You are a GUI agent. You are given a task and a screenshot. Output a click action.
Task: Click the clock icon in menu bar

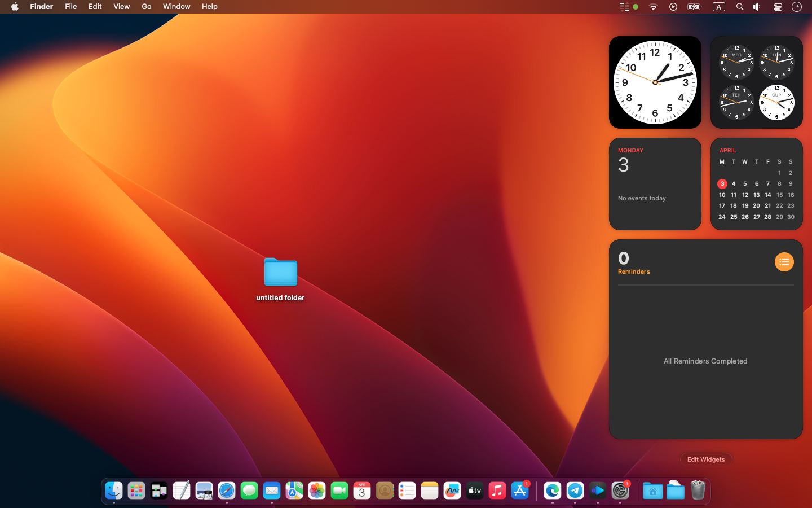point(797,7)
